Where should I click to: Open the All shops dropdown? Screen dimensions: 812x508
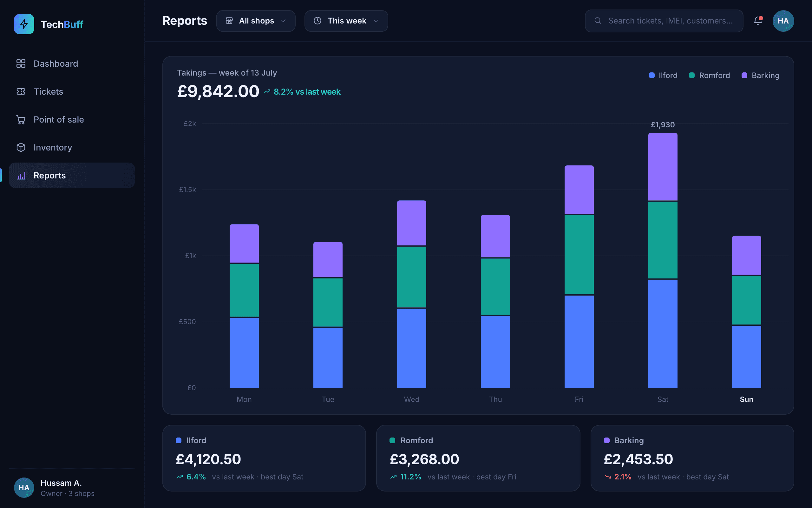click(256, 21)
